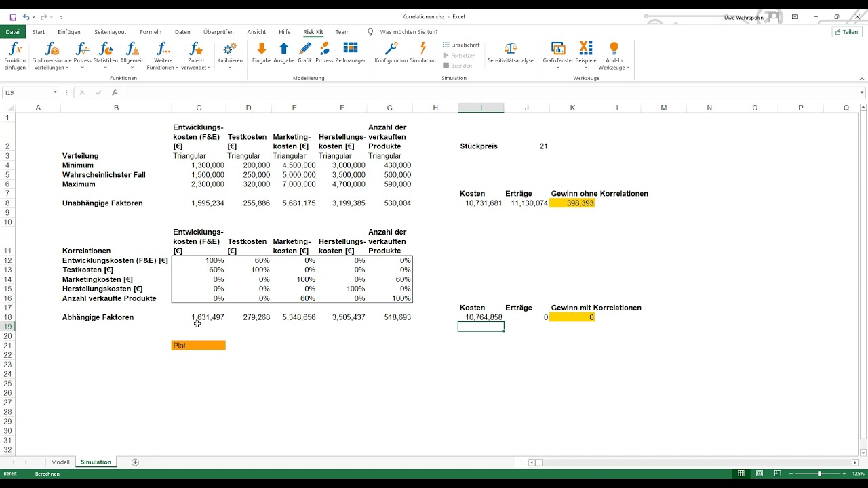Add a new sheet with the plus icon
Viewport: 868px width, 488px height.
click(135, 462)
